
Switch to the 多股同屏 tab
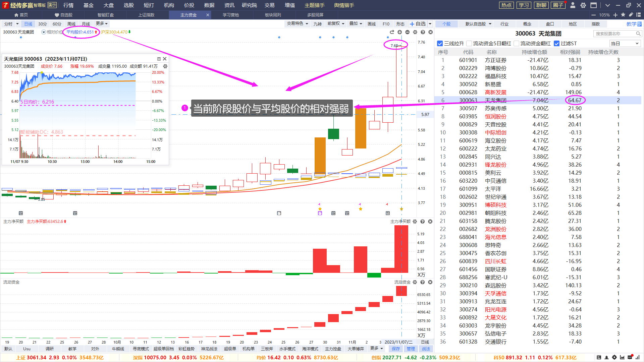[x=315, y=15]
